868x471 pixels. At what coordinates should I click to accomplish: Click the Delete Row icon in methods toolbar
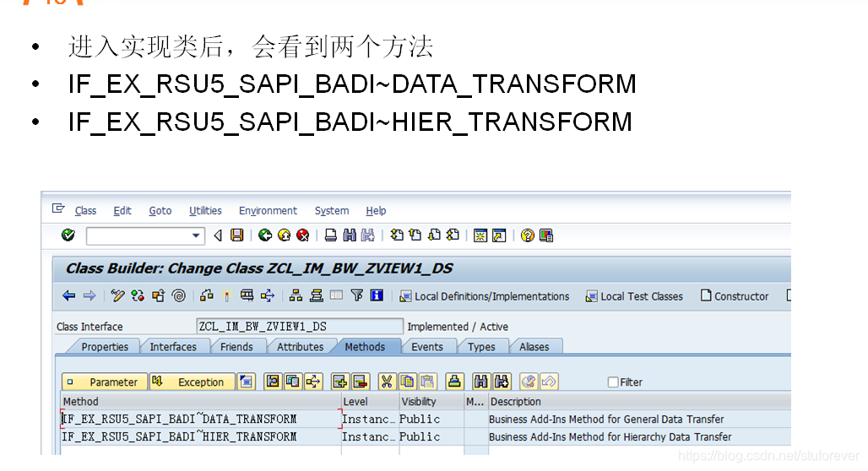[360, 382]
